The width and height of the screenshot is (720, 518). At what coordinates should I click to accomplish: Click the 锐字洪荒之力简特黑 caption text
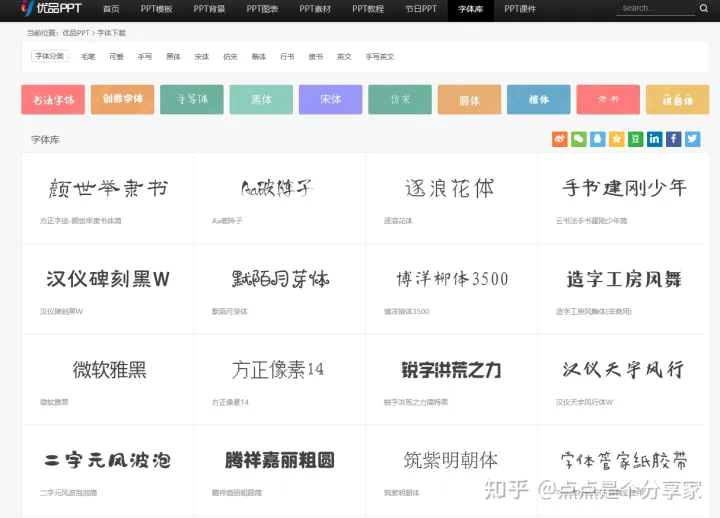[416, 402]
